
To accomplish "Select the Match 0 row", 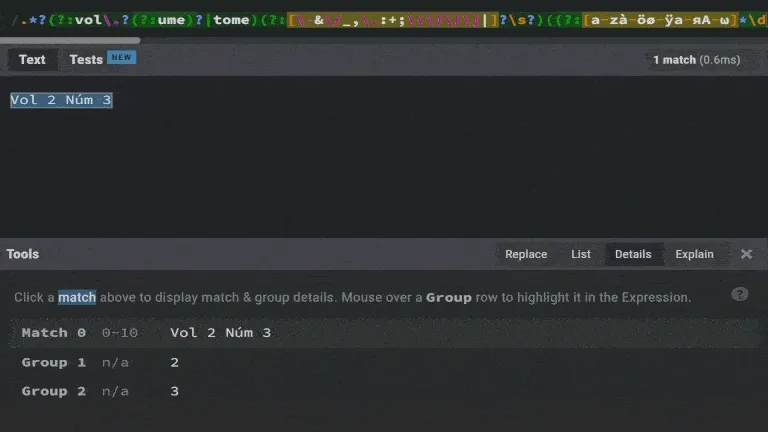I will click(x=384, y=333).
